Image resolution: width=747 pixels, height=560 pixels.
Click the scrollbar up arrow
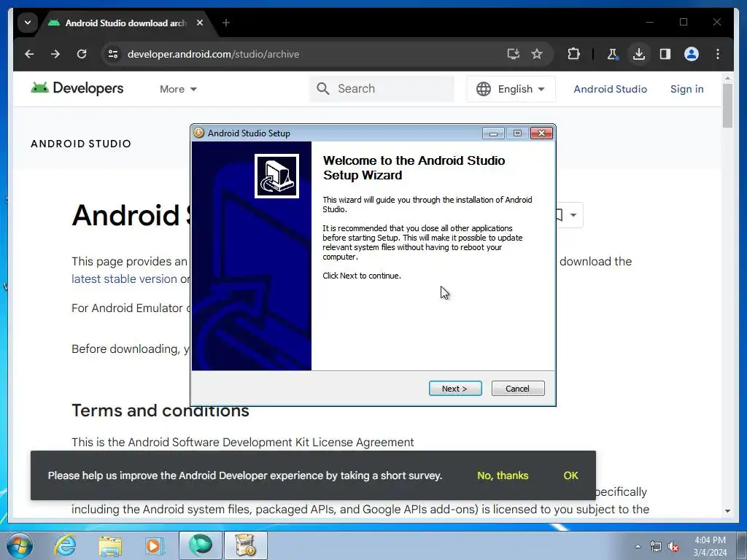[727, 77]
